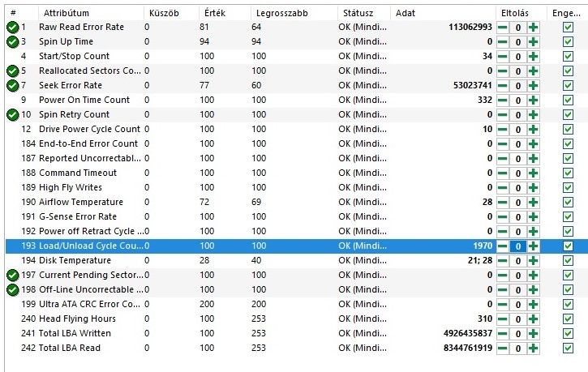Toggle enable checkbox for Seek Error Rate
The height and width of the screenshot is (372, 588).
[568, 85]
